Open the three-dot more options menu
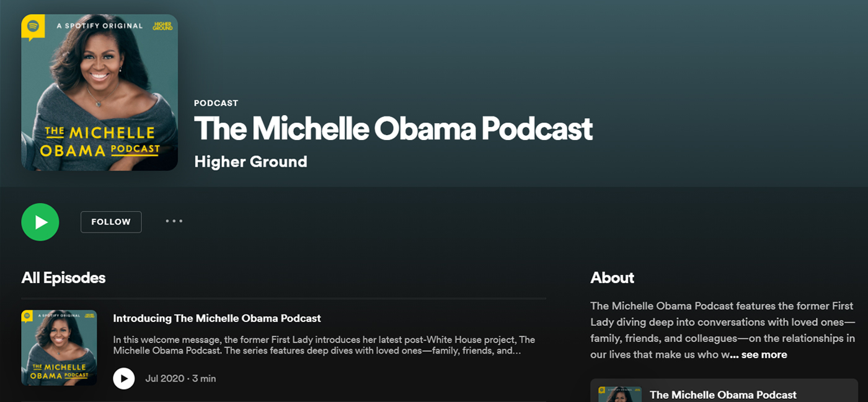The height and width of the screenshot is (402, 868). [174, 221]
